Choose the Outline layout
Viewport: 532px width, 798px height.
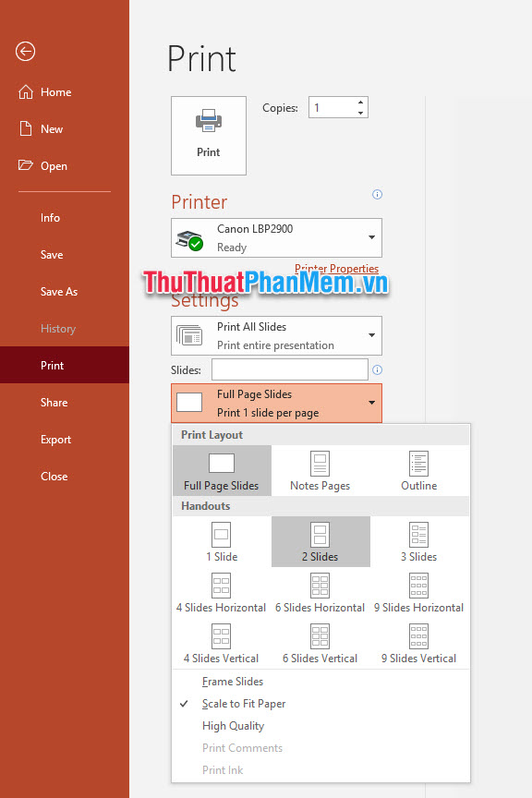pyautogui.click(x=419, y=471)
